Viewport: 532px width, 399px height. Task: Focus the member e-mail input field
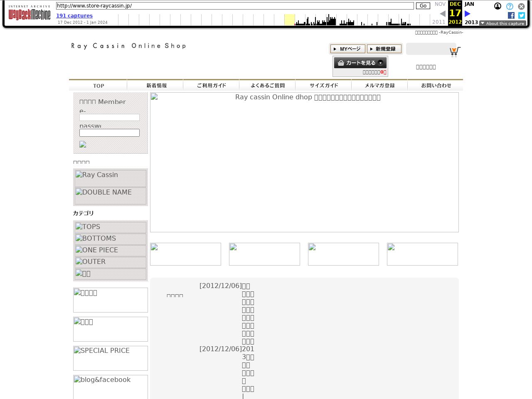[x=109, y=118]
